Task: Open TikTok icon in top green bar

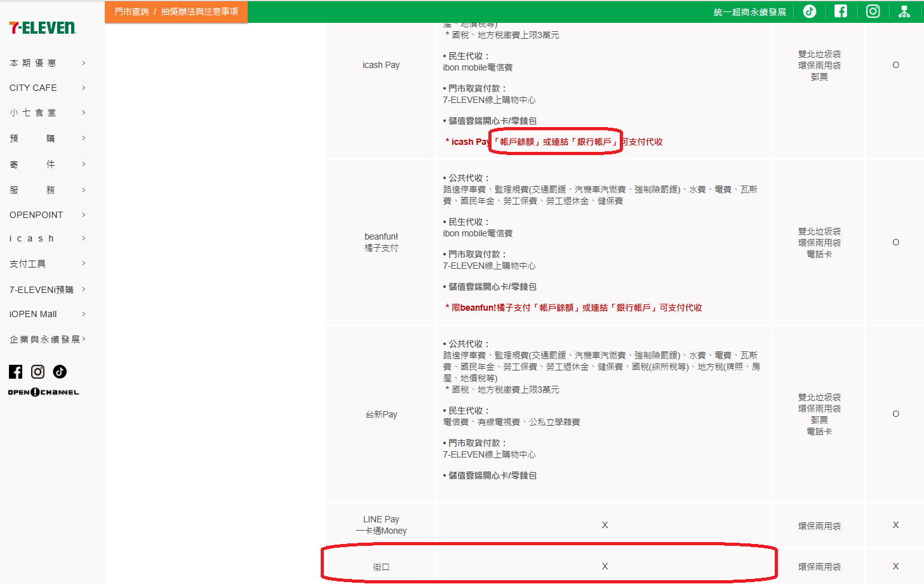Action: point(810,11)
